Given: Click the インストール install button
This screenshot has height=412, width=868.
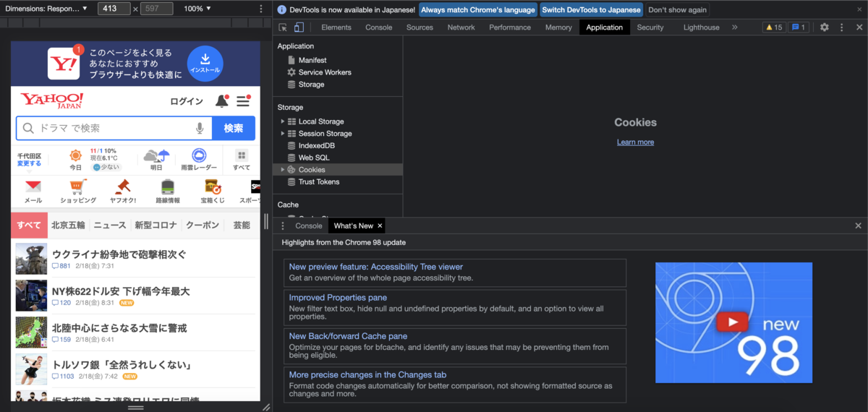Looking at the screenshot, I should (205, 64).
